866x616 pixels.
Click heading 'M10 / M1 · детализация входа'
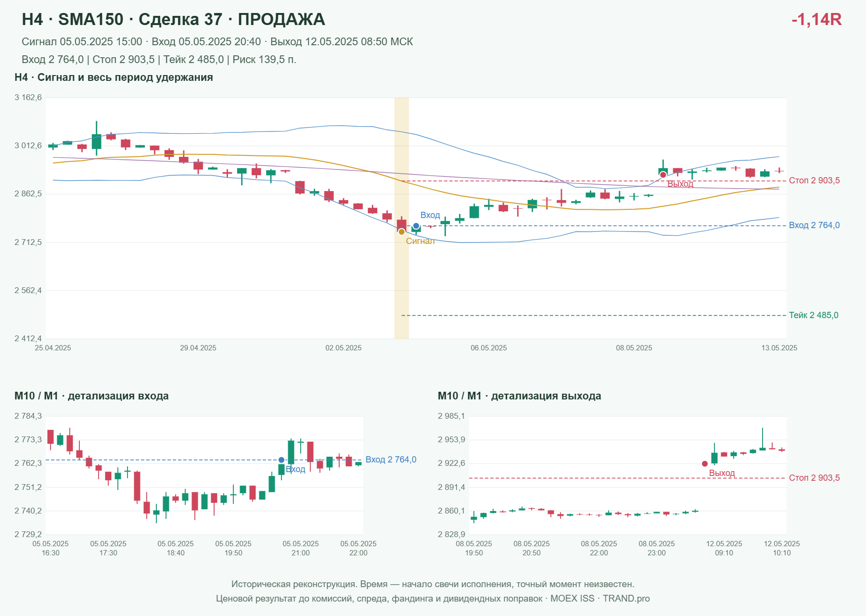pos(91,396)
